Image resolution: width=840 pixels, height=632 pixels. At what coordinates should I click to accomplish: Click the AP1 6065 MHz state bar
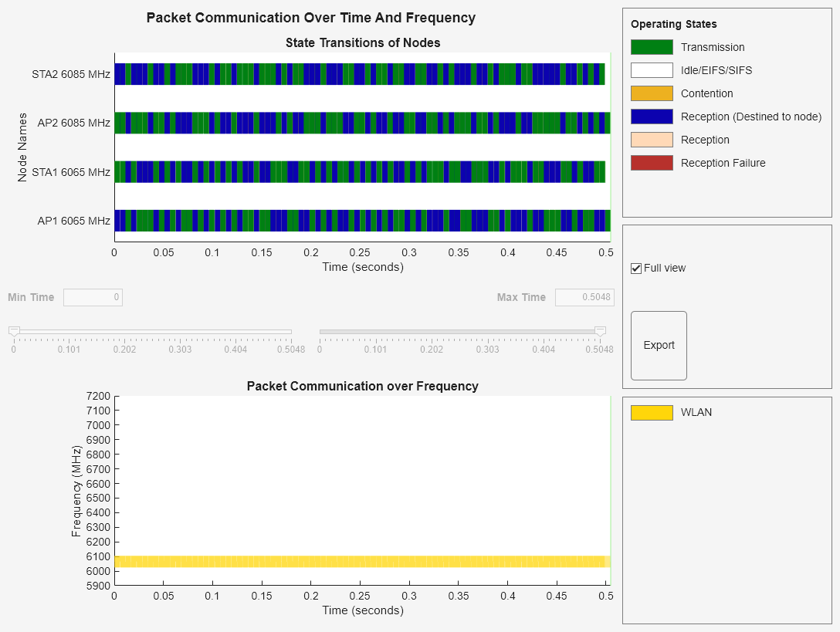(x=362, y=221)
